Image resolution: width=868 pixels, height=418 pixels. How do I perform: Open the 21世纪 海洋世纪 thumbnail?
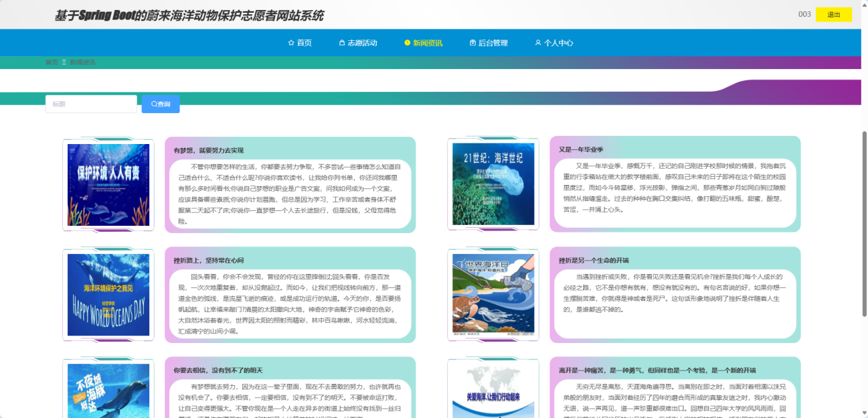pos(493,185)
